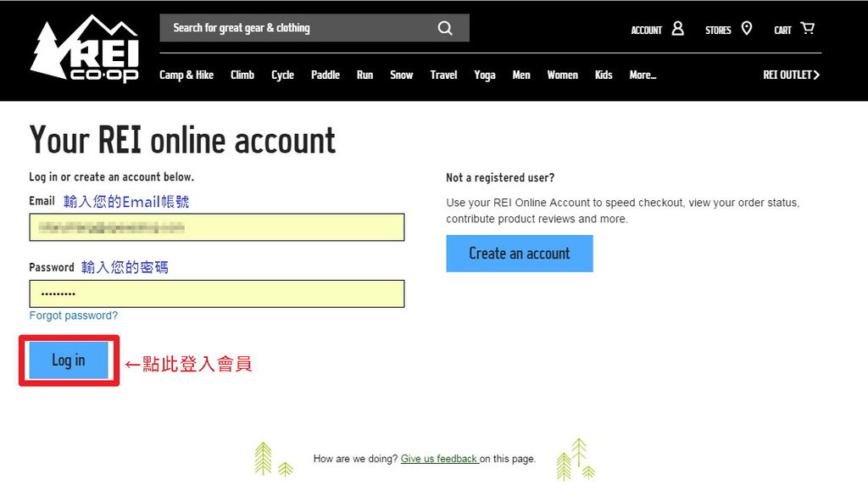Focus the Email input field

pyautogui.click(x=217, y=227)
